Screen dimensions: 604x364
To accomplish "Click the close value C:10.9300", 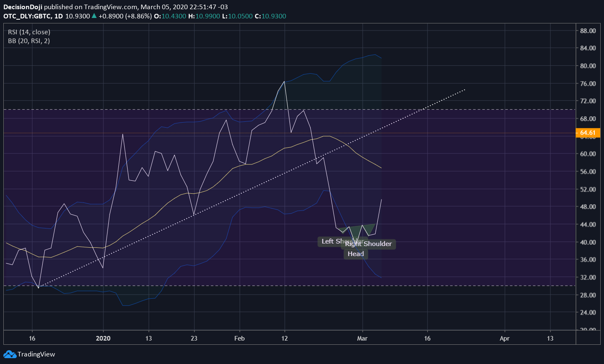I will 271,16.
